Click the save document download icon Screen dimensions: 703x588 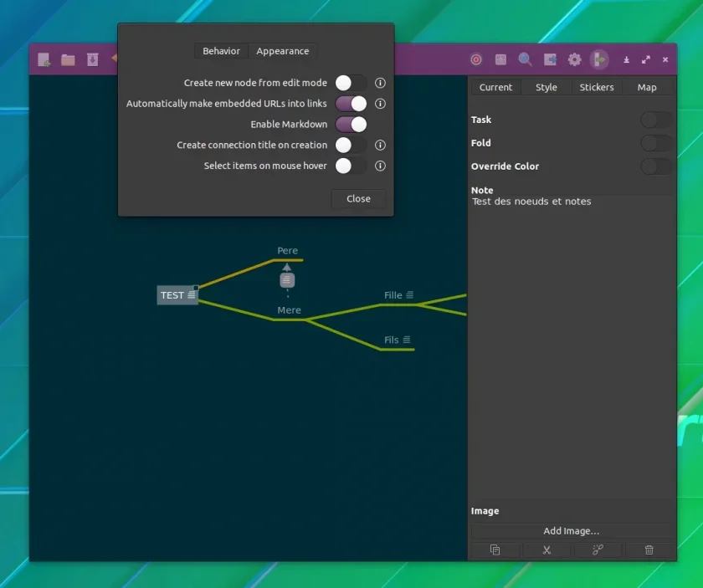click(x=93, y=59)
